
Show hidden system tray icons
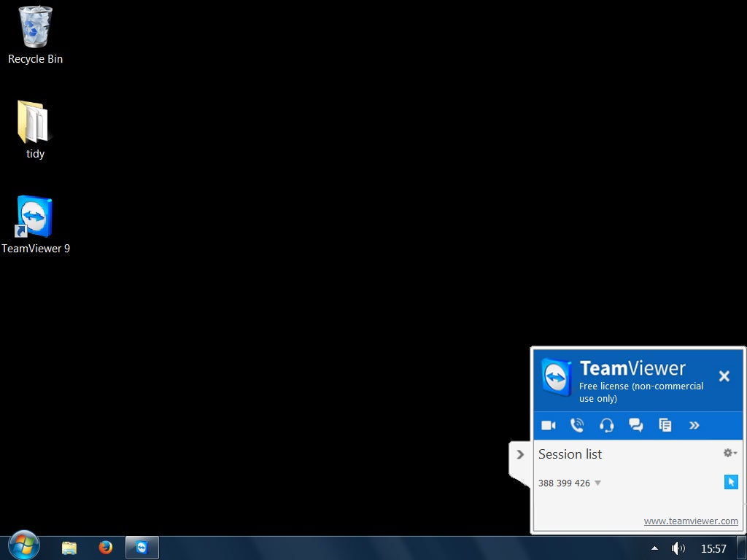tap(654, 548)
